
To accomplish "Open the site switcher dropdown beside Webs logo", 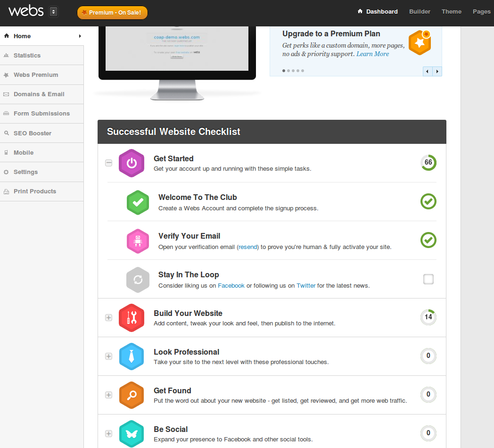I will click(x=53, y=12).
